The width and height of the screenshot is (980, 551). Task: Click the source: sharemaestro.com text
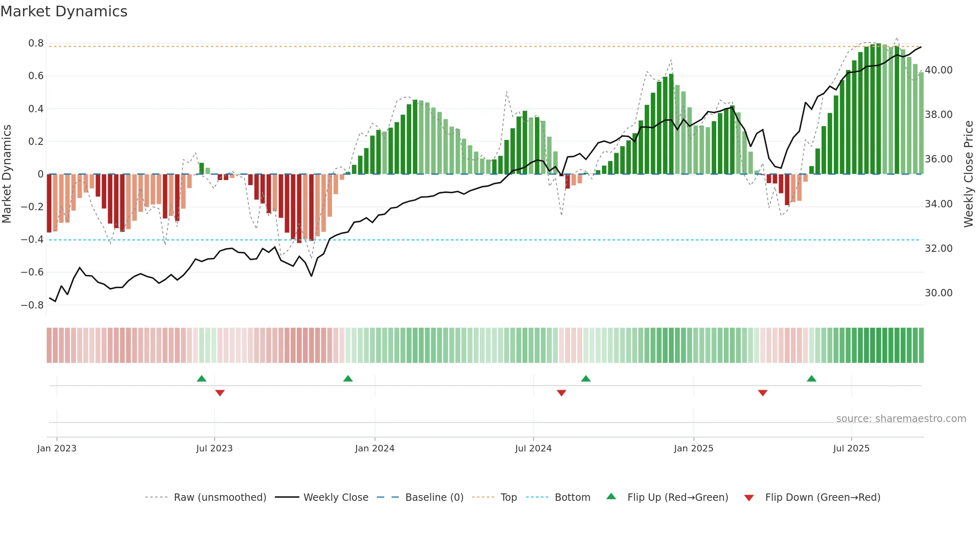[901, 418]
